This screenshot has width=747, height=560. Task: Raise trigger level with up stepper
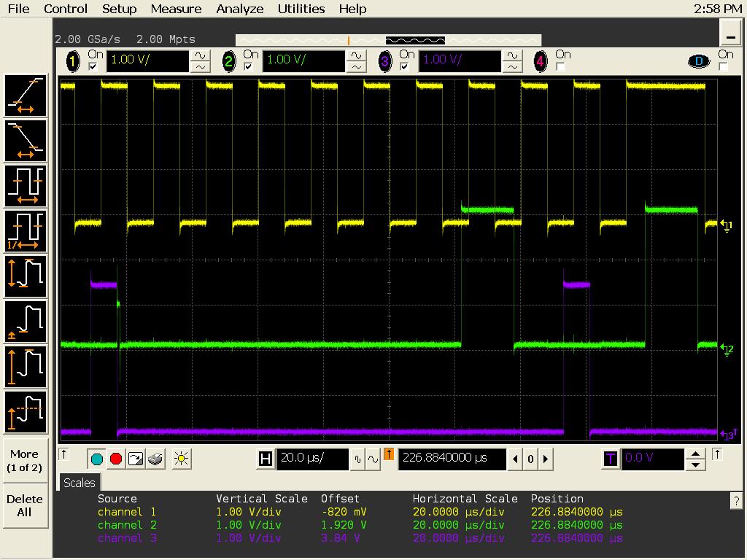[695, 454]
